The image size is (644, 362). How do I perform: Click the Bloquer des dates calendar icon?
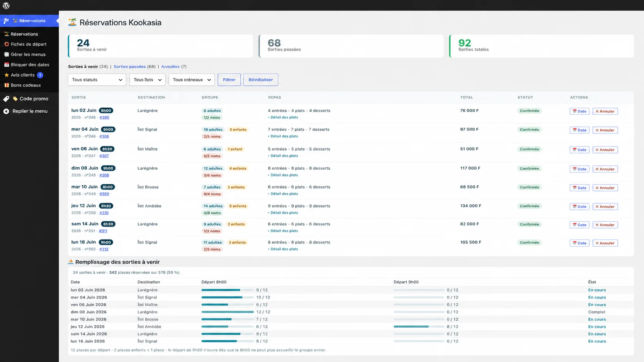pyautogui.click(x=6, y=65)
